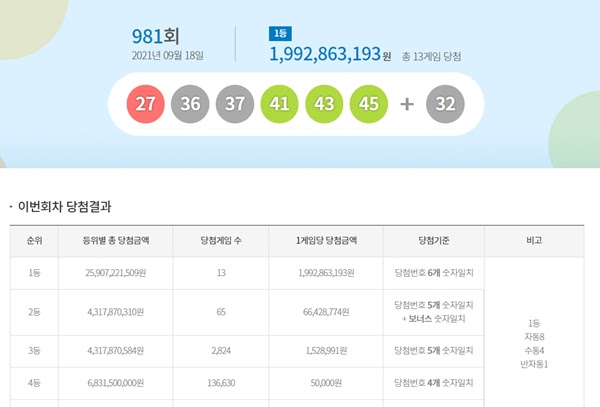600x407 pixels.
Task: Click the 비고 column header
Action: tap(534, 240)
